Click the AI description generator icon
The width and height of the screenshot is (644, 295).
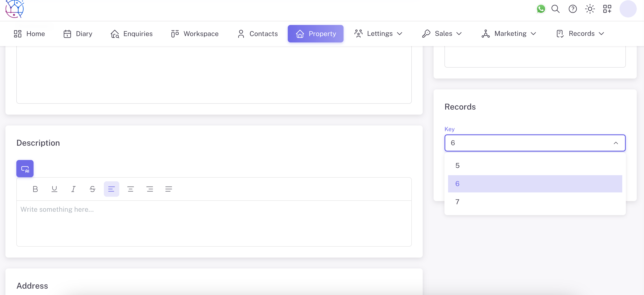coord(25,169)
